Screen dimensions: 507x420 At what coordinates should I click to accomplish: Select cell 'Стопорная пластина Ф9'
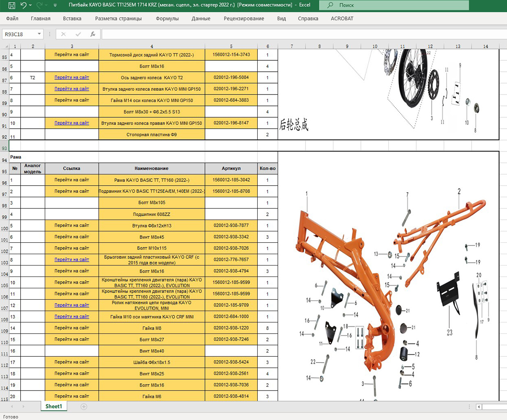tap(152, 135)
